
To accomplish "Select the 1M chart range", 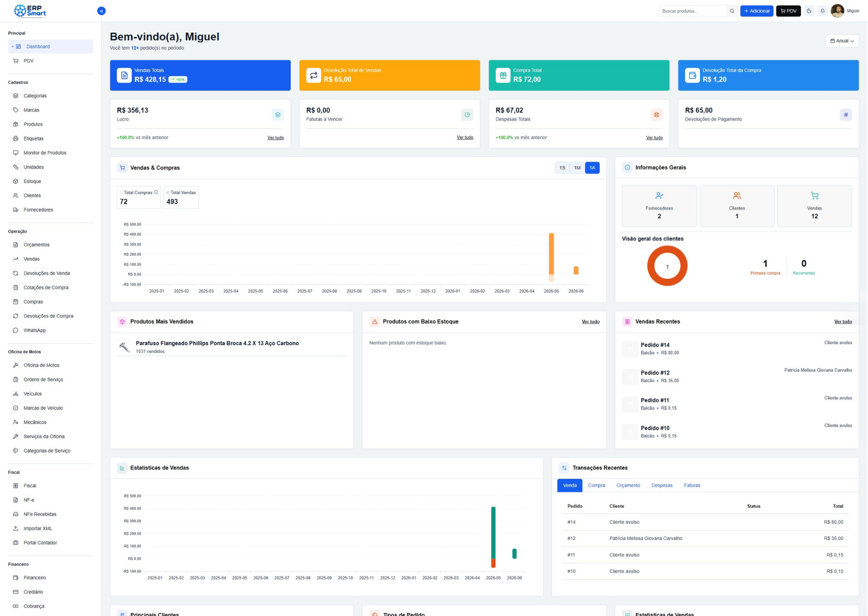I will 577,168.
